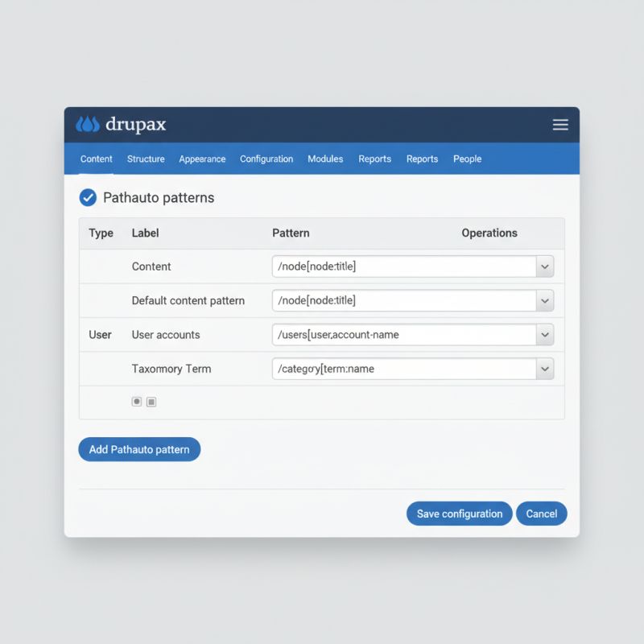Screen dimensions: 644x644
Task: Expand the Default content pattern dropdown arrow
Action: (x=545, y=300)
